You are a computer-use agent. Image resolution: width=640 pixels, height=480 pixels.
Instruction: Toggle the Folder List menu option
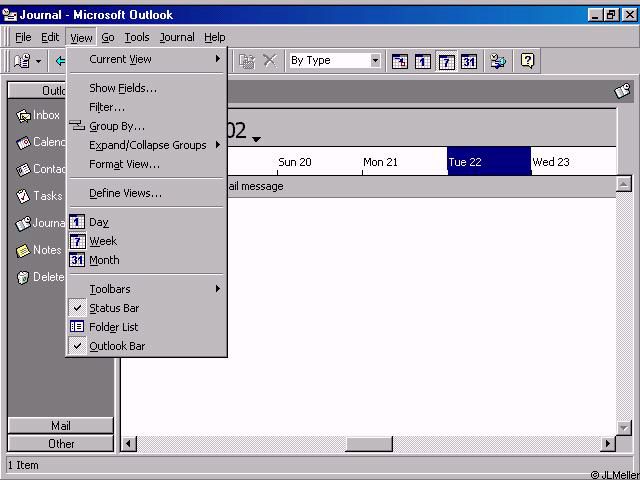pyautogui.click(x=146, y=327)
